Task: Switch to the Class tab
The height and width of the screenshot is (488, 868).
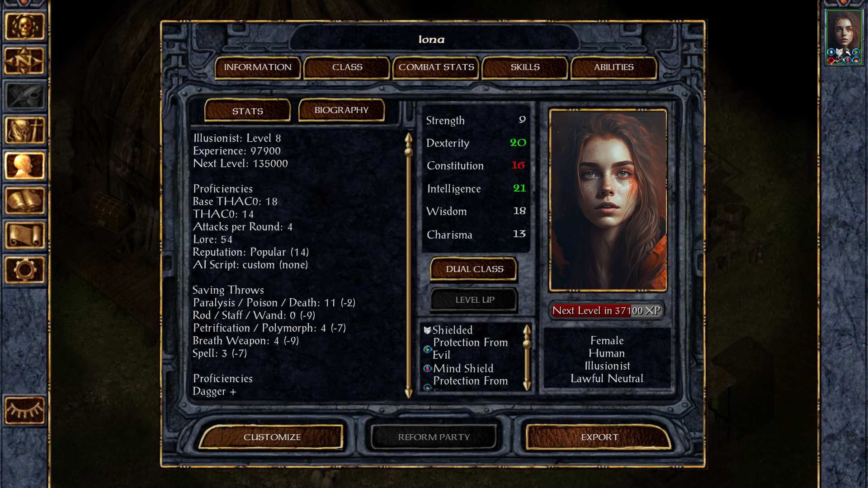Action: point(347,67)
